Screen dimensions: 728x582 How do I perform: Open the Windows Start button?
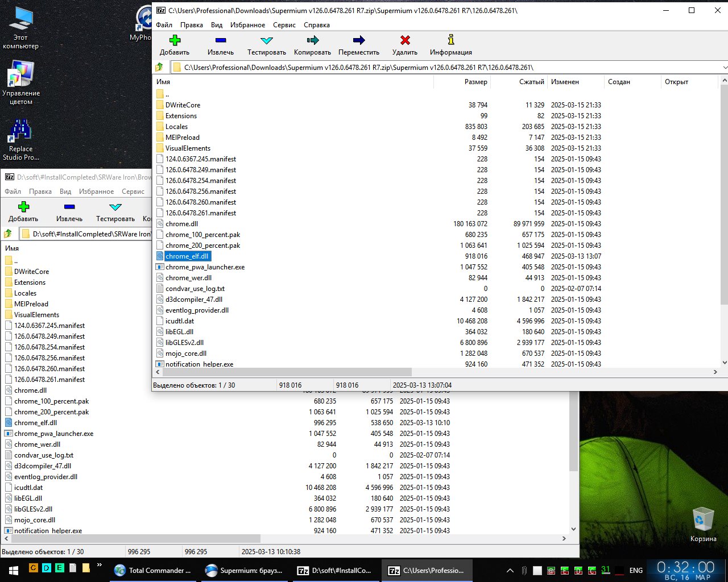13,569
